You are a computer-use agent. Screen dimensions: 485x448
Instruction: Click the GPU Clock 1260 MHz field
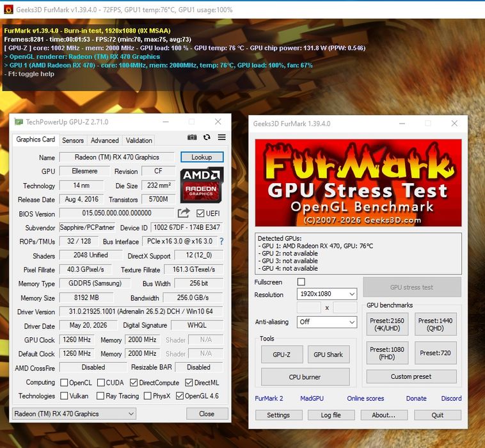point(77,340)
